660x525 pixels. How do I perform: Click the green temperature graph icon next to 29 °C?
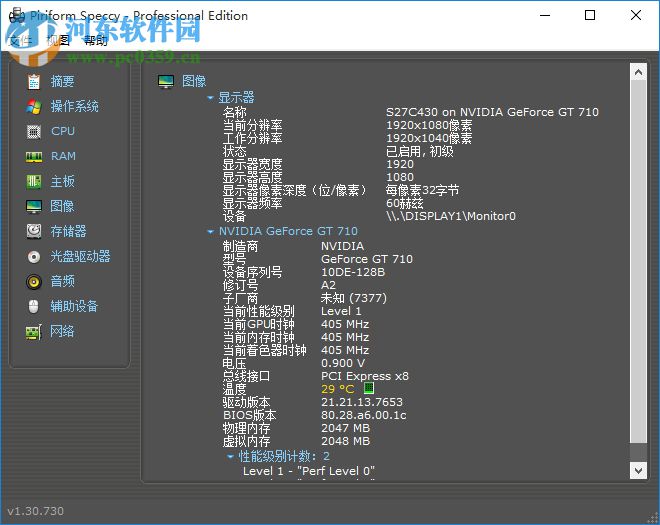click(369, 388)
